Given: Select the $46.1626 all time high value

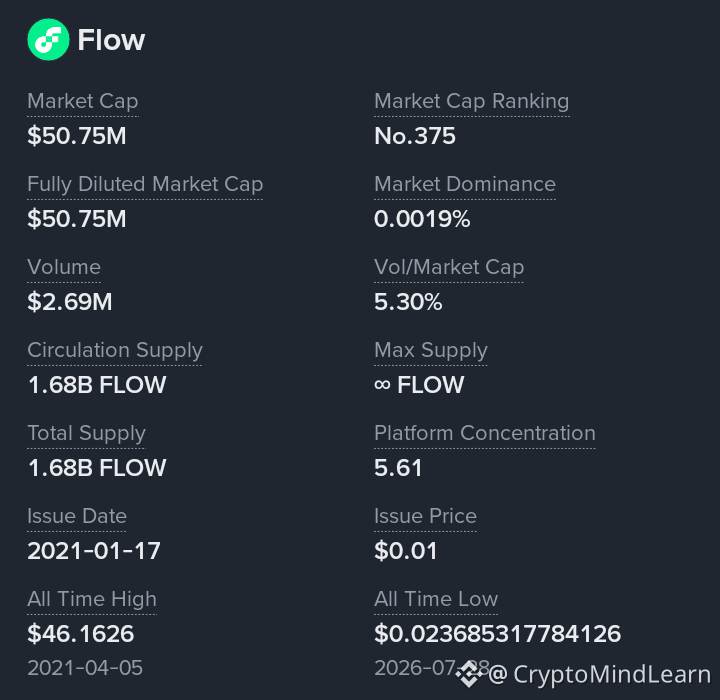Looking at the screenshot, I should (x=80, y=634).
